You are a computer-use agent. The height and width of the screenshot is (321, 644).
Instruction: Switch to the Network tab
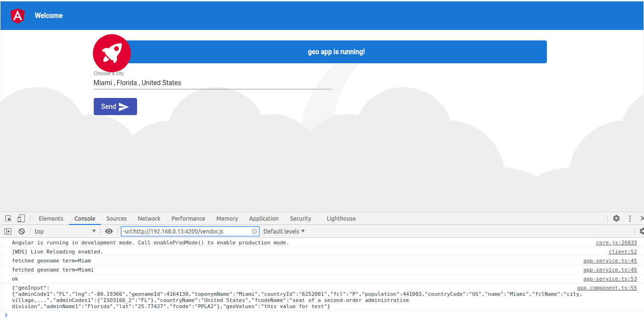[149, 218]
